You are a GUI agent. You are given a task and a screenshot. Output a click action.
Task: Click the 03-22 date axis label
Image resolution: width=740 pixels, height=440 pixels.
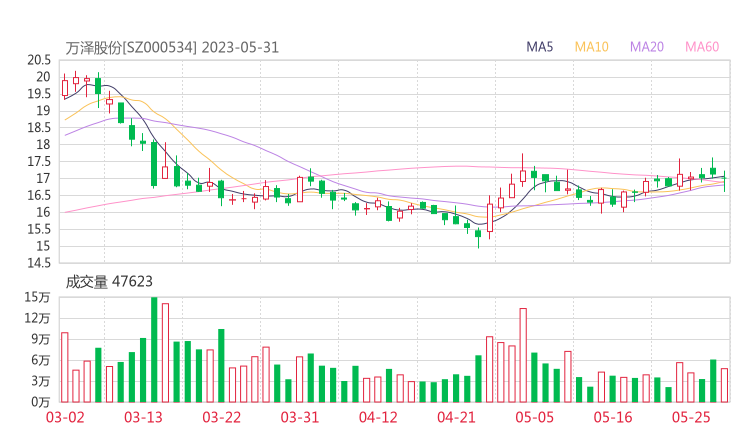(221, 417)
